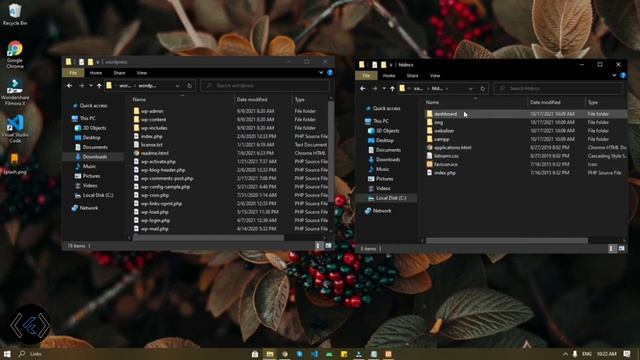The image size is (640, 360).
Task: Open Visual Studio Code from taskbar
Action: [315, 354]
